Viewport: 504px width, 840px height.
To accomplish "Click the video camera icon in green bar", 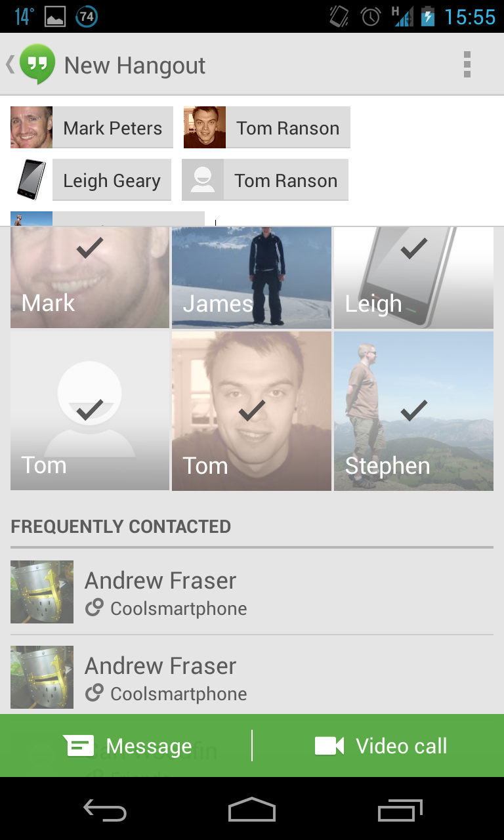I will coord(329,745).
